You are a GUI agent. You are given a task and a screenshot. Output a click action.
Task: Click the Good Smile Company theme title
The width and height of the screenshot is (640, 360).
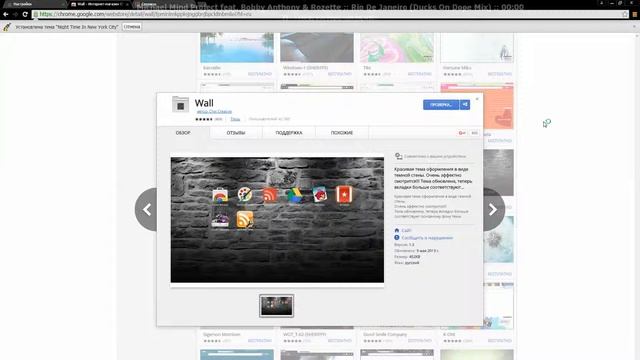pos(385,334)
